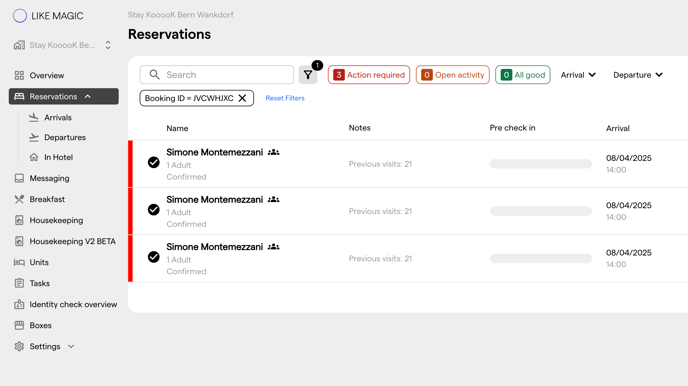
Task: Open Boxes page
Action: point(40,325)
